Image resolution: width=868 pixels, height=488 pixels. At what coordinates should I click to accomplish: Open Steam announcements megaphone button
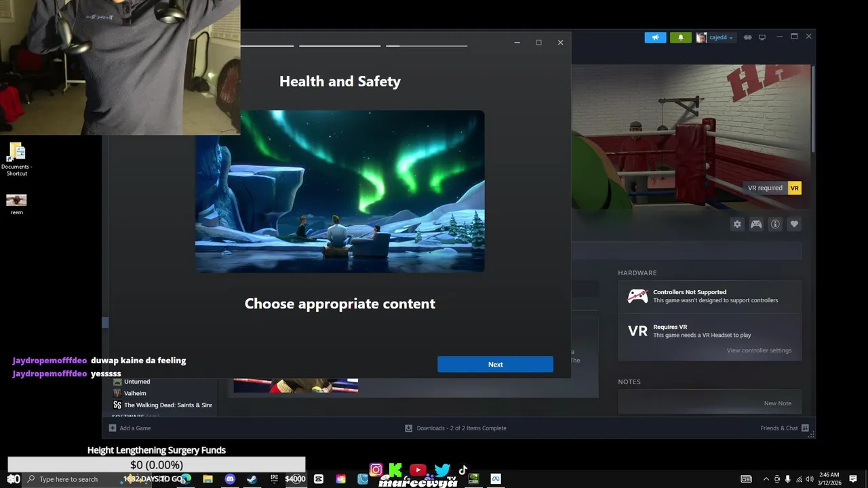655,37
